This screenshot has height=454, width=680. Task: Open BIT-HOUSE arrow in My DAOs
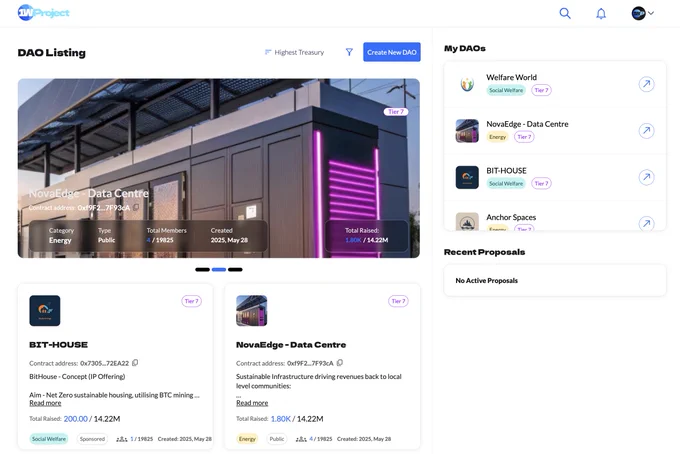pos(646,177)
